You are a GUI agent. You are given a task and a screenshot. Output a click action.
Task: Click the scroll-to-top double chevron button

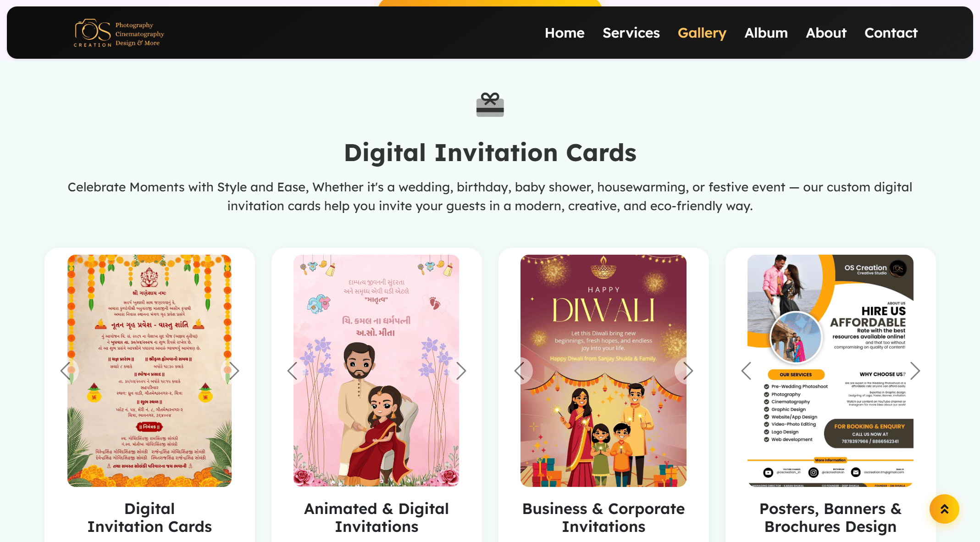click(x=944, y=509)
